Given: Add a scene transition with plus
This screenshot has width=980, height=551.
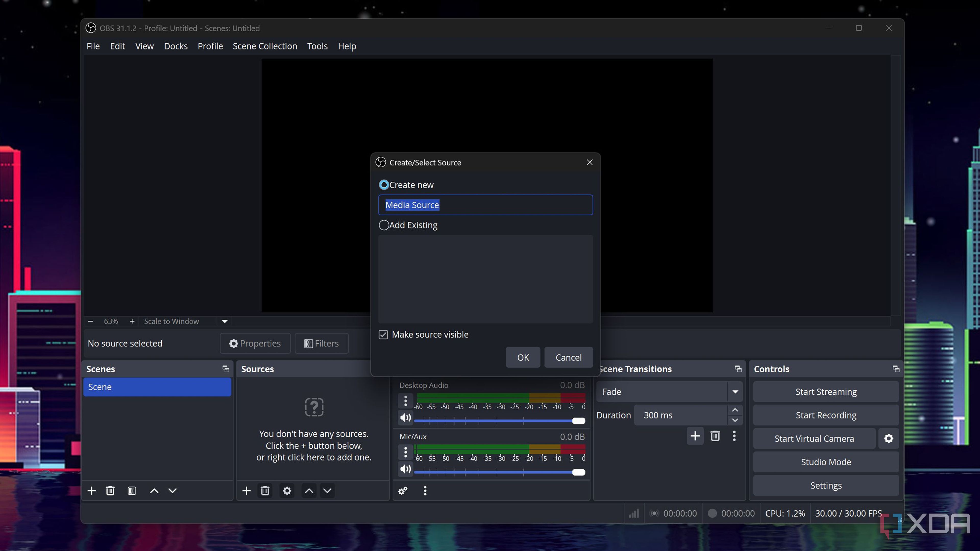Looking at the screenshot, I should click(x=695, y=436).
